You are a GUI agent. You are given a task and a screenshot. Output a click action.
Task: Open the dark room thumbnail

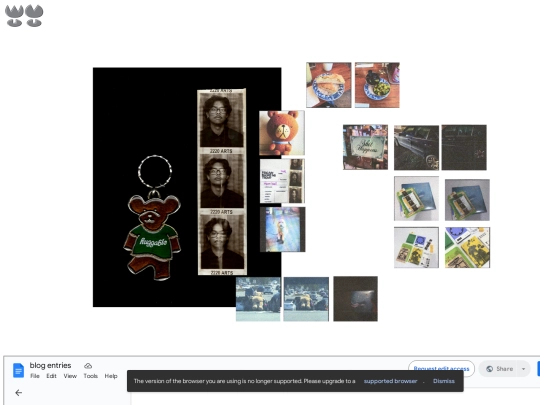pyautogui.click(x=355, y=299)
